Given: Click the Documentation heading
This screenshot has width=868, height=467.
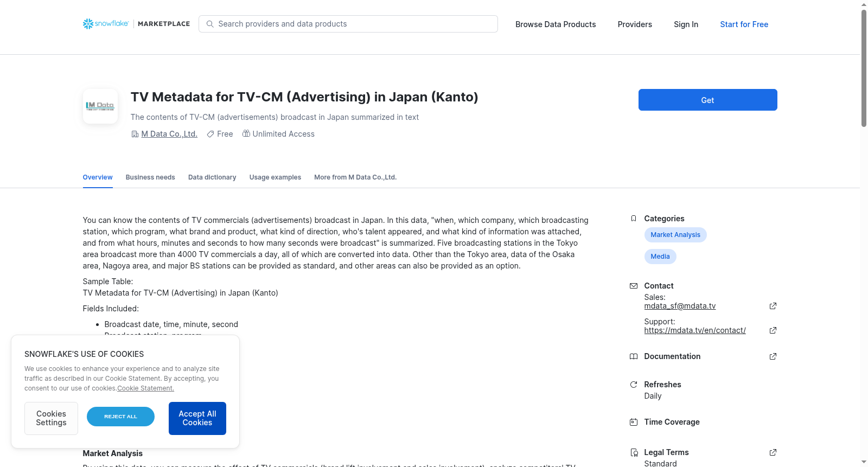Looking at the screenshot, I should click(672, 356).
